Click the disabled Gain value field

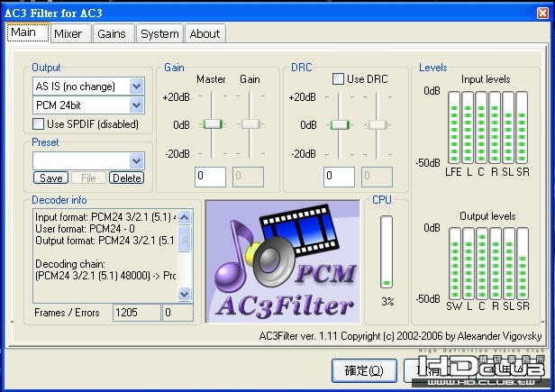pyautogui.click(x=248, y=177)
